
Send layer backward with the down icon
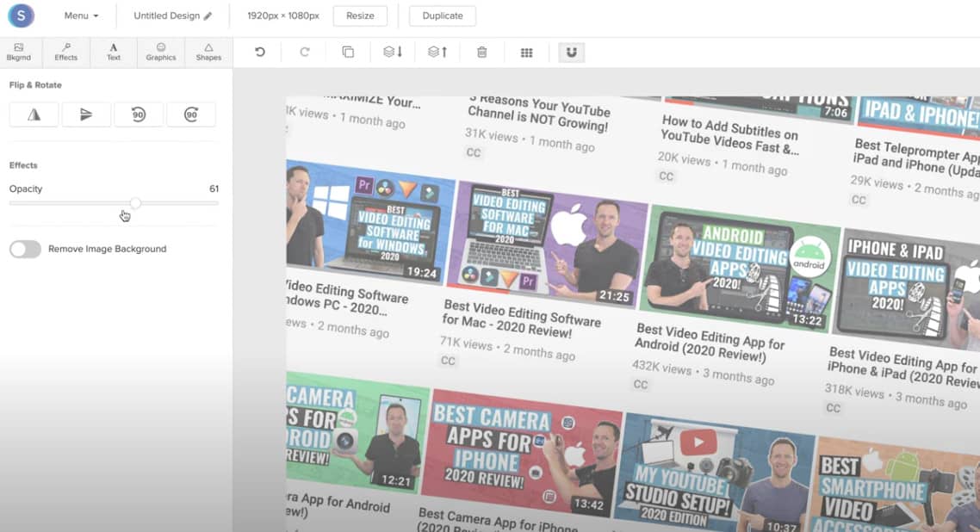click(x=393, y=53)
